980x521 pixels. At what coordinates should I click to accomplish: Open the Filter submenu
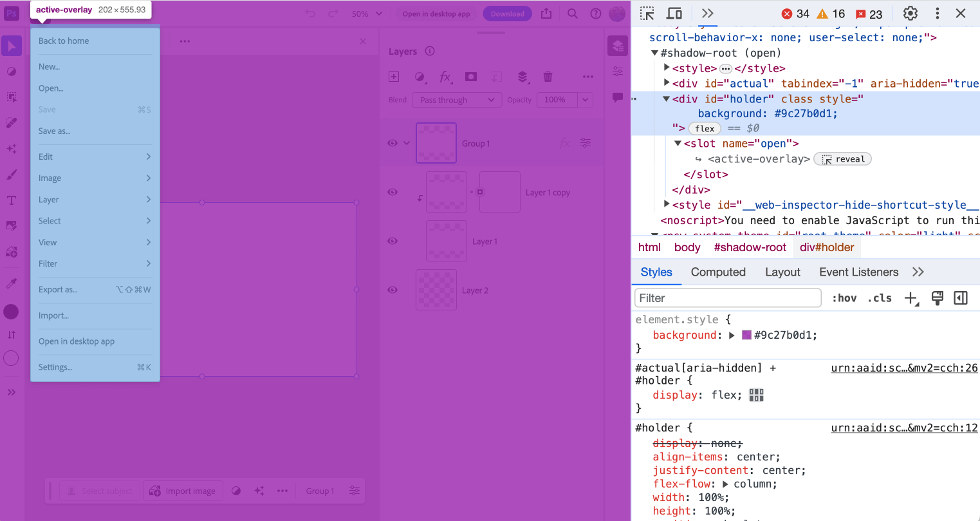click(95, 263)
